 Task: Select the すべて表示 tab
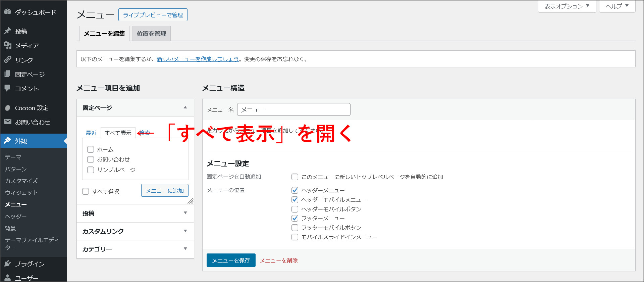pyautogui.click(x=118, y=133)
